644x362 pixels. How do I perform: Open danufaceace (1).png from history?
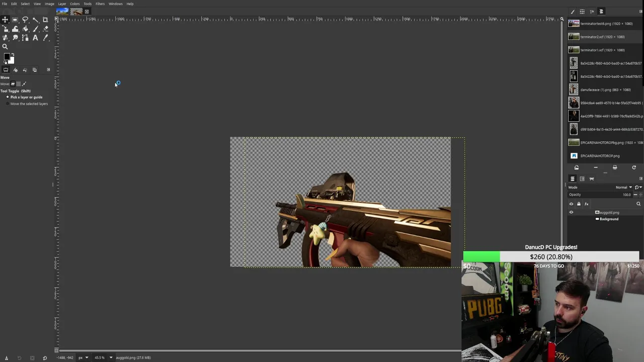point(605,89)
